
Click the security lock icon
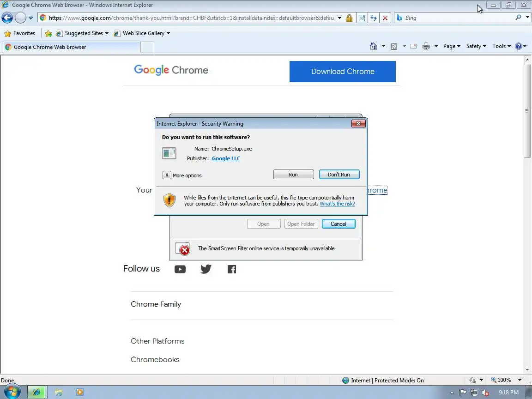point(349,18)
